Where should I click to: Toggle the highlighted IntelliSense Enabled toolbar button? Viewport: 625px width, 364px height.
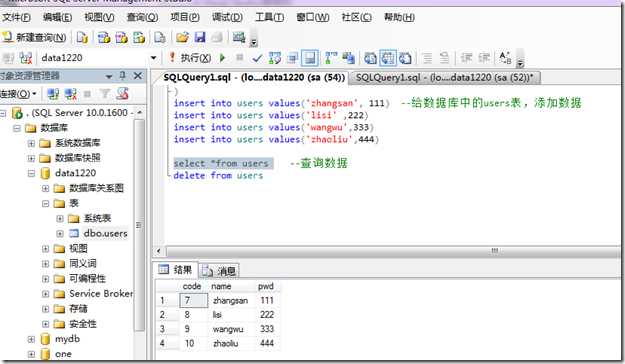[x=310, y=58]
